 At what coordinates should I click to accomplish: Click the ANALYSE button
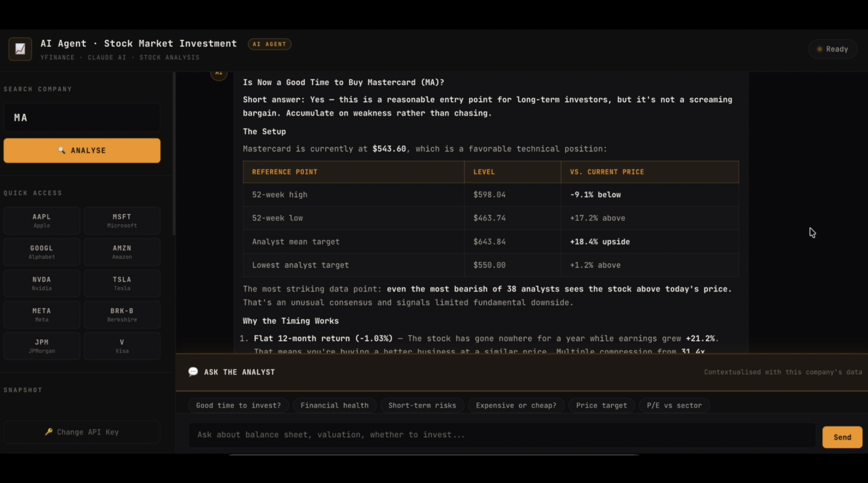click(82, 150)
